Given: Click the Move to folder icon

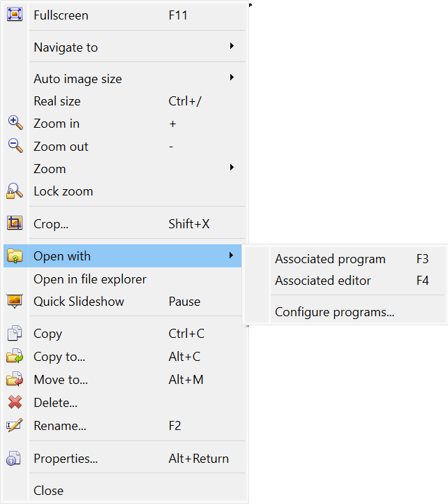Looking at the screenshot, I should pos(15,380).
